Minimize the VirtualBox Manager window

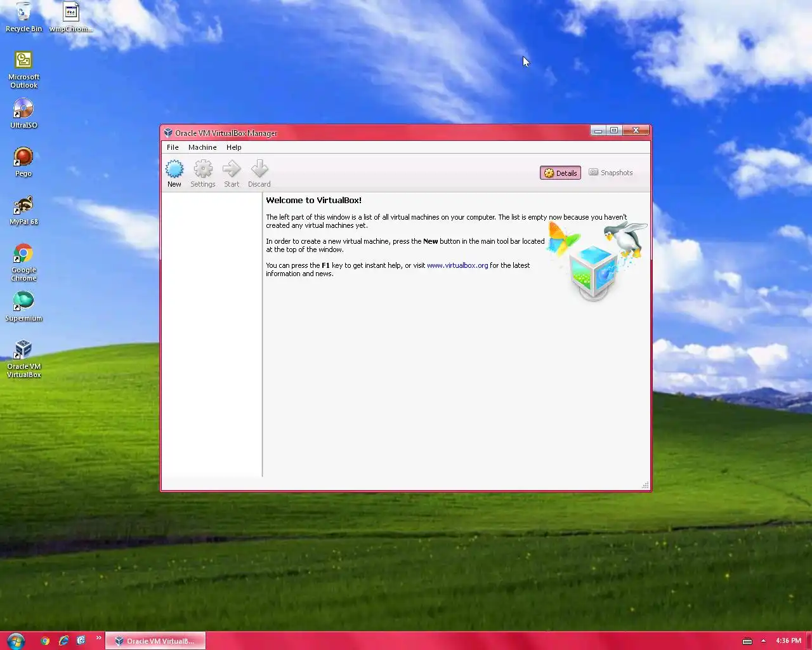click(x=598, y=130)
